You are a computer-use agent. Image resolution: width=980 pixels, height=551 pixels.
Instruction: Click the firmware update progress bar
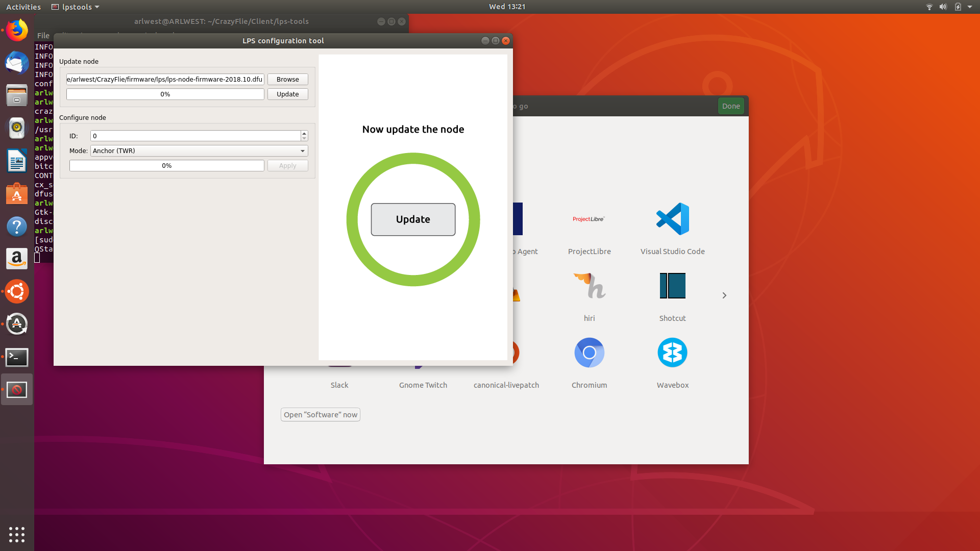(x=165, y=94)
